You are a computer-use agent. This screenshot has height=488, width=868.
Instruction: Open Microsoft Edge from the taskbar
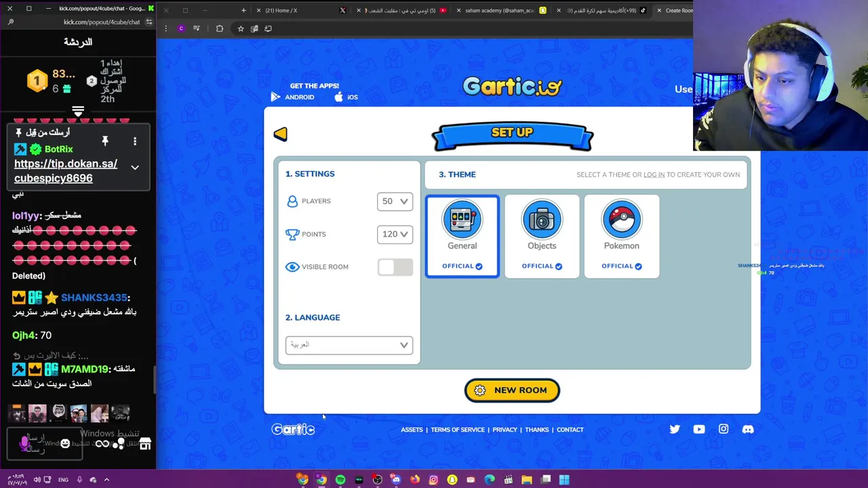pos(490,480)
